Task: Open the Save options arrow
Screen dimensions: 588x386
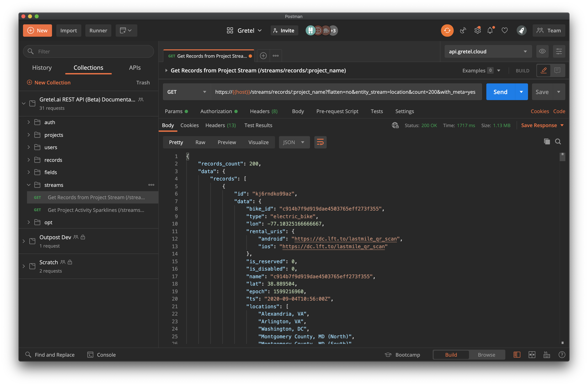Action: tap(558, 92)
